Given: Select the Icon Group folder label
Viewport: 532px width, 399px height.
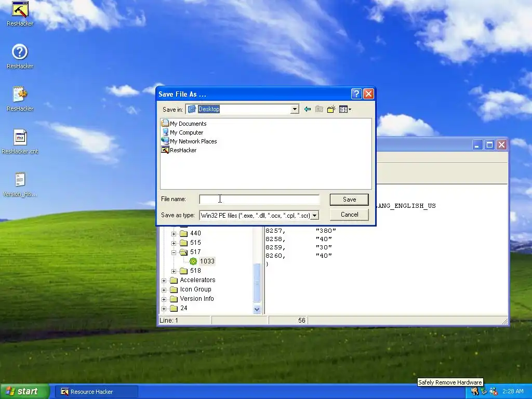Looking at the screenshot, I should 195,289.
